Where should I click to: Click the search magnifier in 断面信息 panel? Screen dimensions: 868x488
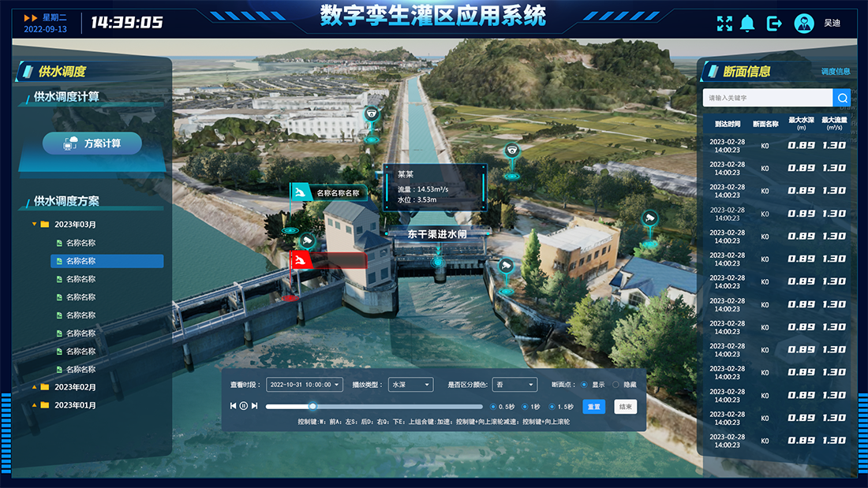click(842, 98)
